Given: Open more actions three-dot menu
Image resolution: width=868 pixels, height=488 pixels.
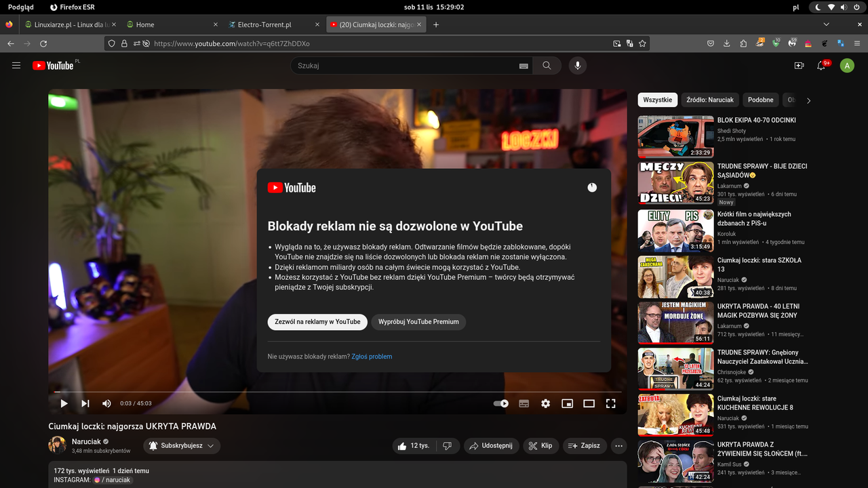Looking at the screenshot, I should coord(618,446).
